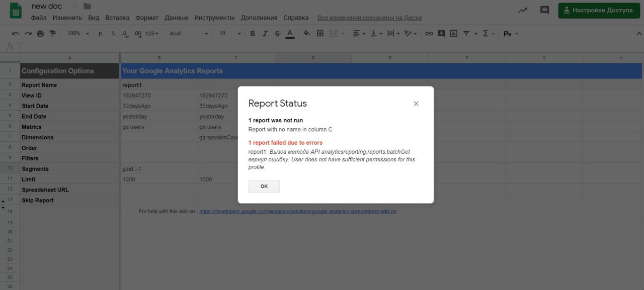Select cell 'Spreadsheet URL'
The width and height of the screenshot is (644, 290).
(x=70, y=189)
